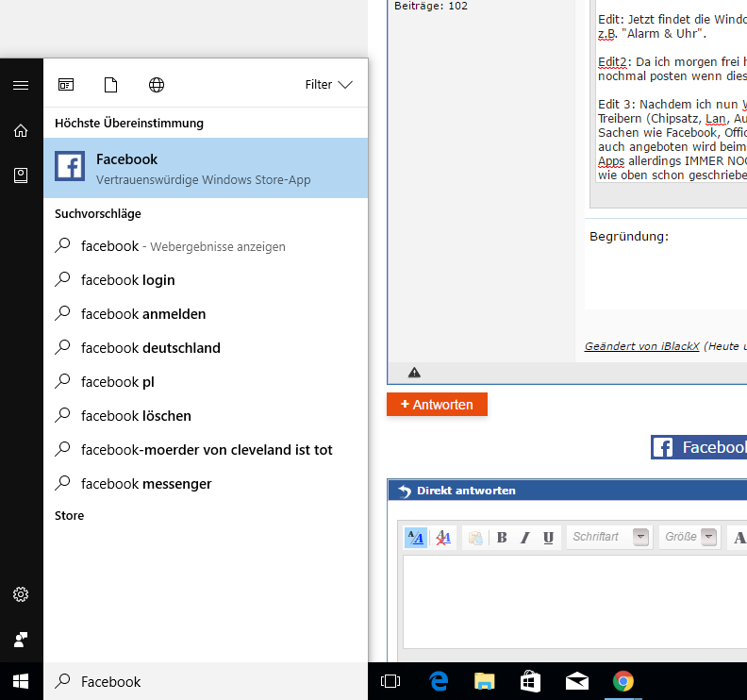The height and width of the screenshot is (700, 747).
Task: Click the paste icon in editor toolbar
Action: tap(475, 538)
